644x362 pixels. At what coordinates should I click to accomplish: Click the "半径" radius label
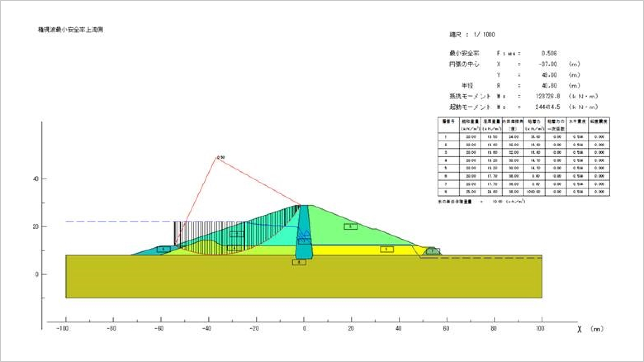pyautogui.click(x=467, y=86)
